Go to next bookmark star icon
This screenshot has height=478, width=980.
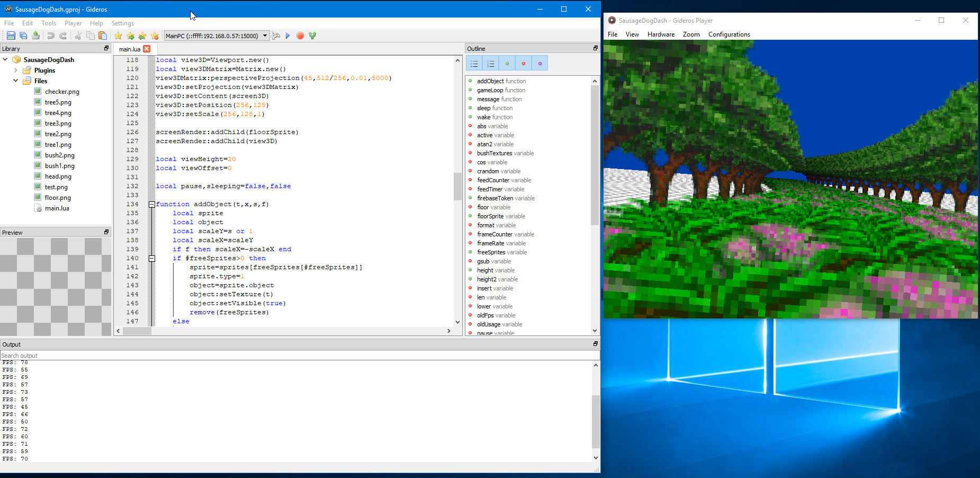(130, 36)
